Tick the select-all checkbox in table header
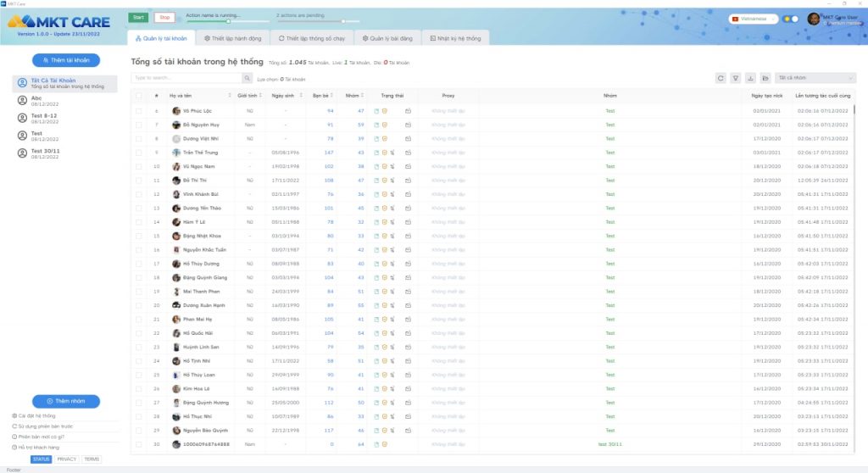Image resolution: width=868 pixels, height=473 pixels. pos(139,96)
